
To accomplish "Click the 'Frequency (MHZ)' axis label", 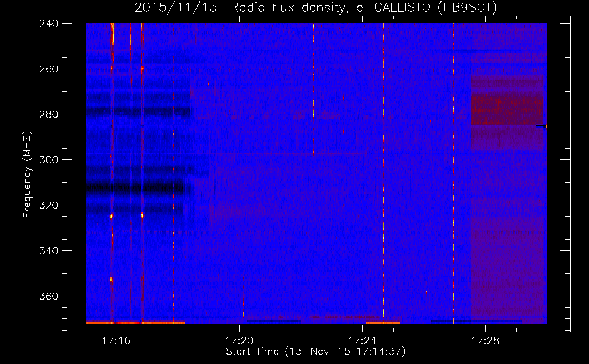I will click(x=27, y=175).
